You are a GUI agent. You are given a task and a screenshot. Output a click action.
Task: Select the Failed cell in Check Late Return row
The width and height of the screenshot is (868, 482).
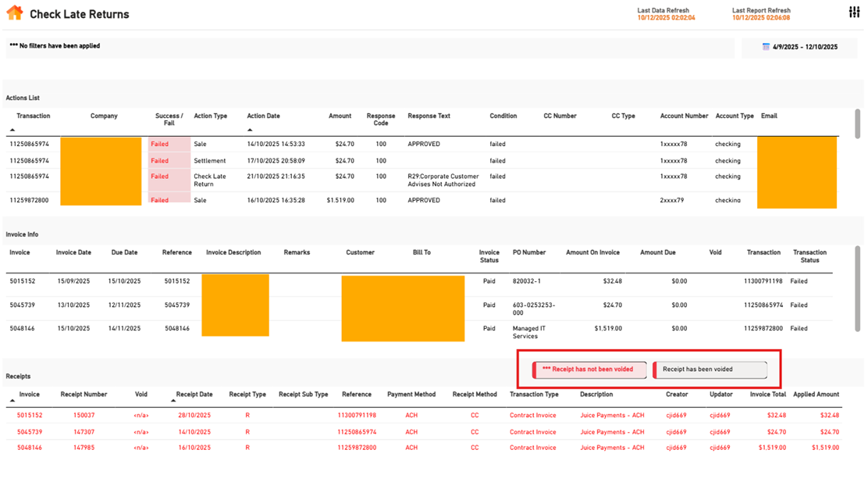pyautogui.click(x=169, y=180)
